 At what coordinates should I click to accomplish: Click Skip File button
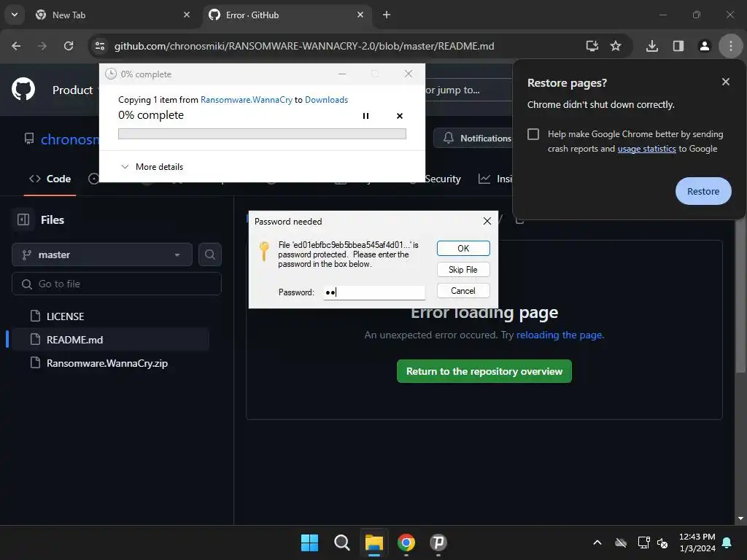pos(463,270)
